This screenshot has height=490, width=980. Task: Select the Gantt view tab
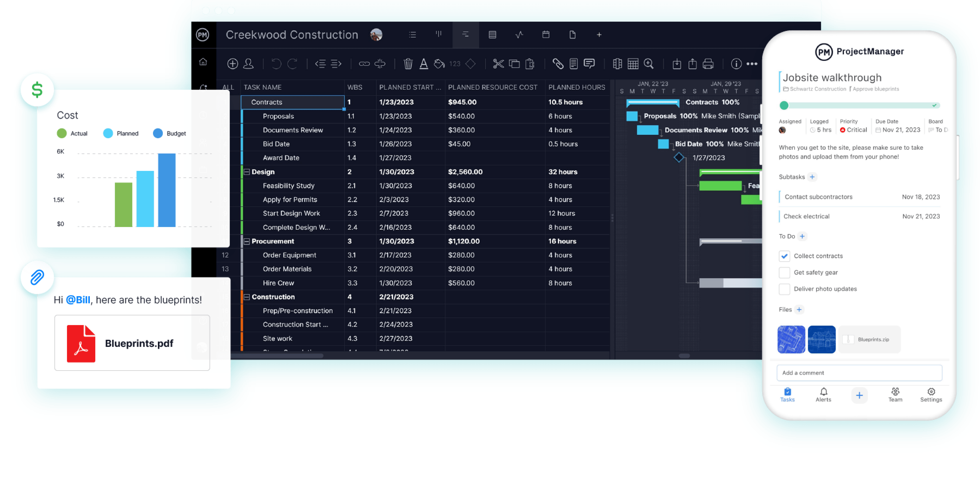click(x=465, y=35)
